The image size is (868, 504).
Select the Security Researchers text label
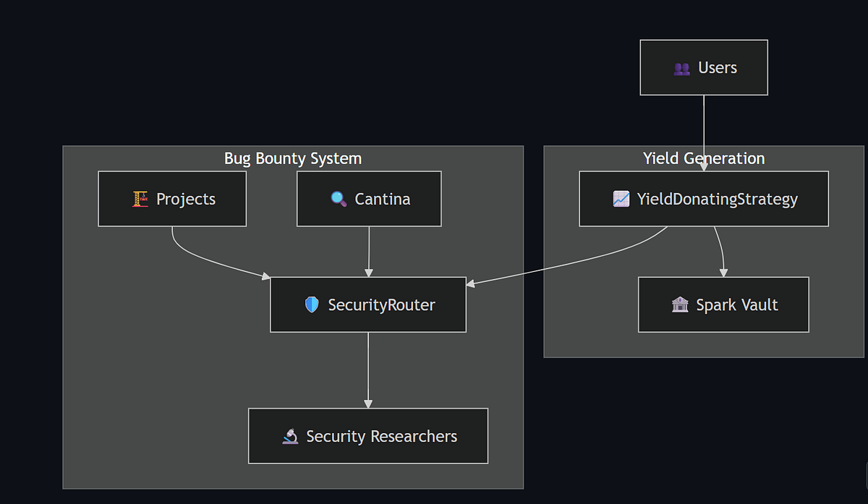coord(382,437)
